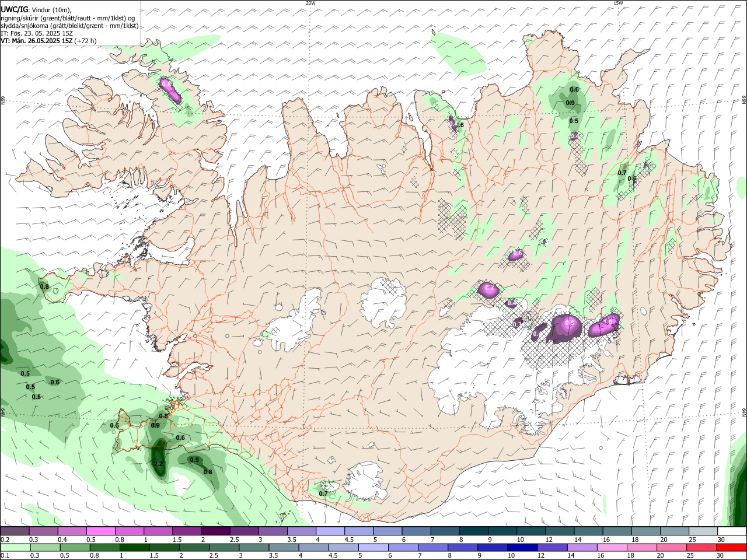Click the '15W' longitude label at top
The image size is (747, 560).
(x=618, y=3)
